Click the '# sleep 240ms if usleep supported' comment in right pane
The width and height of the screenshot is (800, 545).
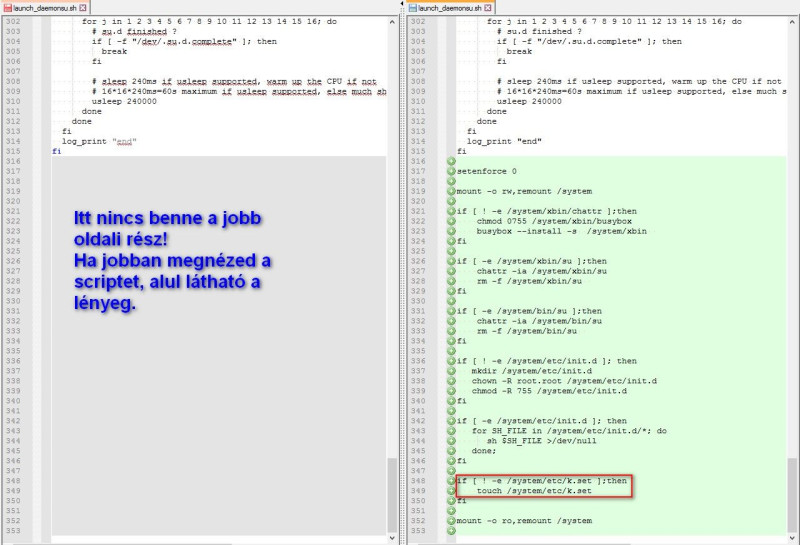639,82
